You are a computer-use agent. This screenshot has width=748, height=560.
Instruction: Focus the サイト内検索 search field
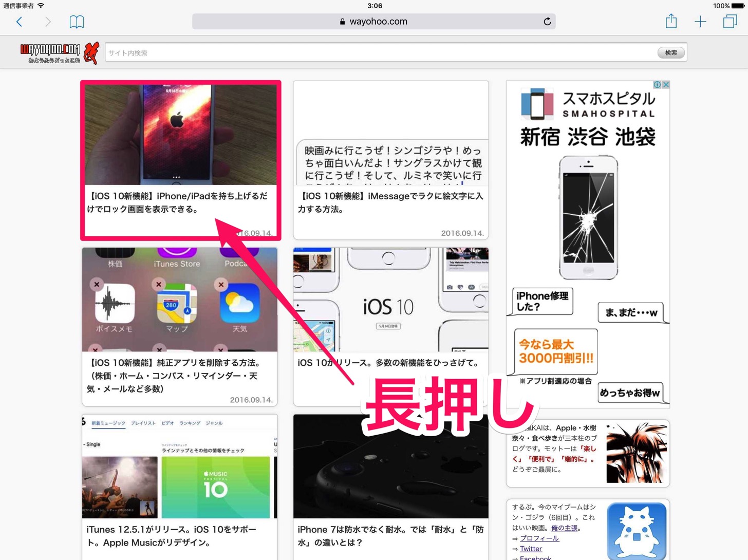point(381,52)
